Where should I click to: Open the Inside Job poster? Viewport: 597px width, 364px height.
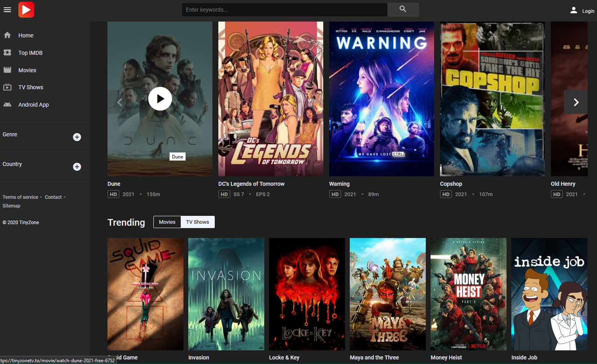[x=549, y=294]
